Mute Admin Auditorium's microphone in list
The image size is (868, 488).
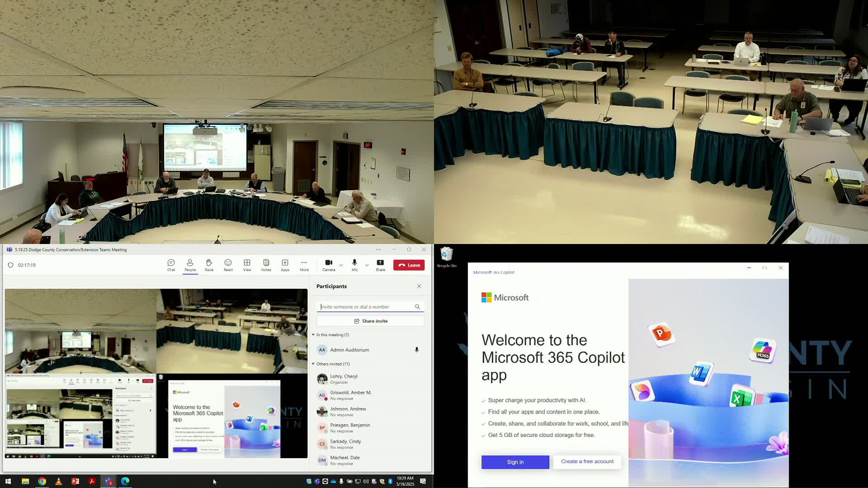click(x=416, y=350)
